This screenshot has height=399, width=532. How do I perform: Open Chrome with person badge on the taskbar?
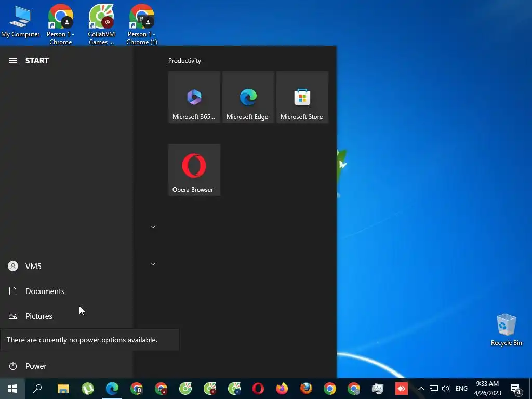tap(161, 389)
